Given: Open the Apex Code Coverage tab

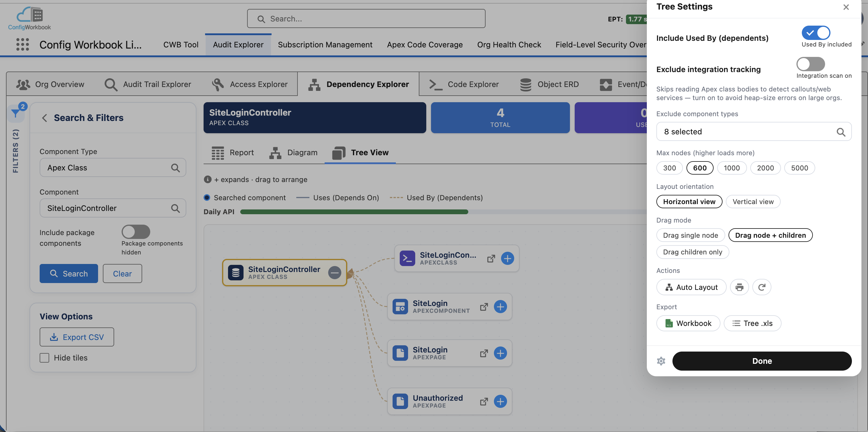Looking at the screenshot, I should tap(424, 44).
